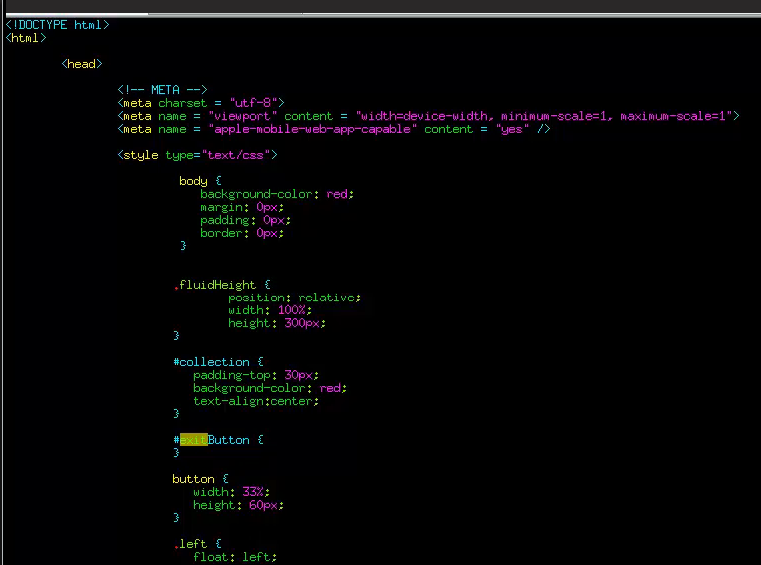Screen dimensions: 761x565
Task: Click the meta charset utf-8 line
Action: coord(201,103)
